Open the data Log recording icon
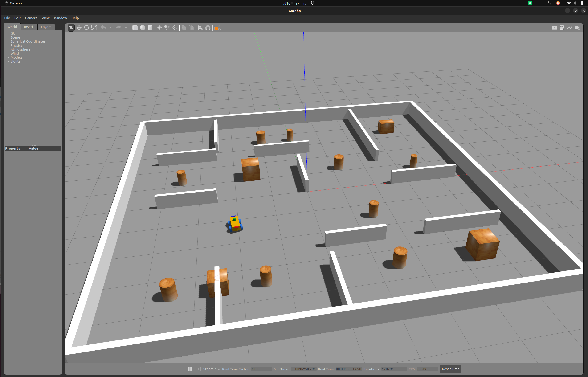Screen dimensions: 588x377 (562, 28)
